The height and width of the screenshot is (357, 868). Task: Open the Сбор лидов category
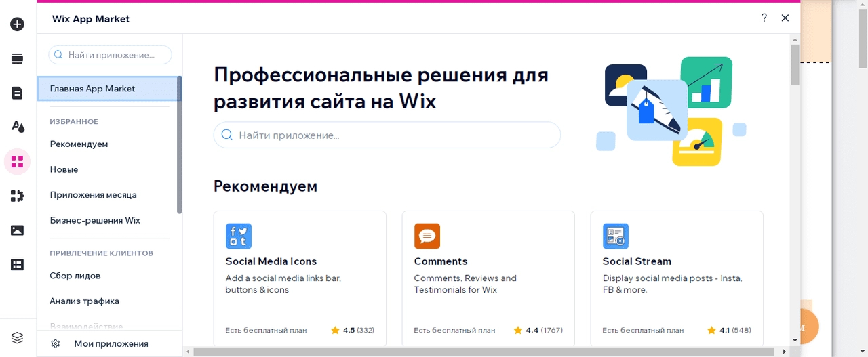point(75,276)
